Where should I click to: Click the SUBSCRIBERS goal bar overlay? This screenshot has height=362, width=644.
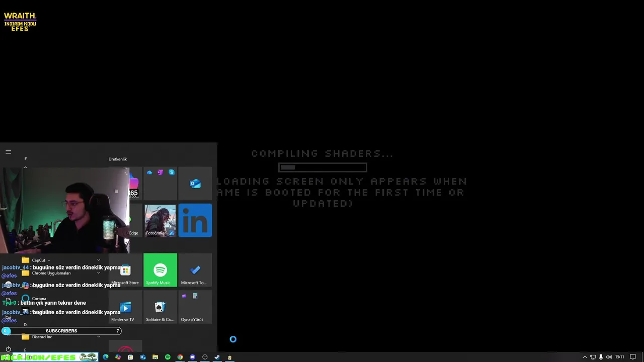coord(61,331)
